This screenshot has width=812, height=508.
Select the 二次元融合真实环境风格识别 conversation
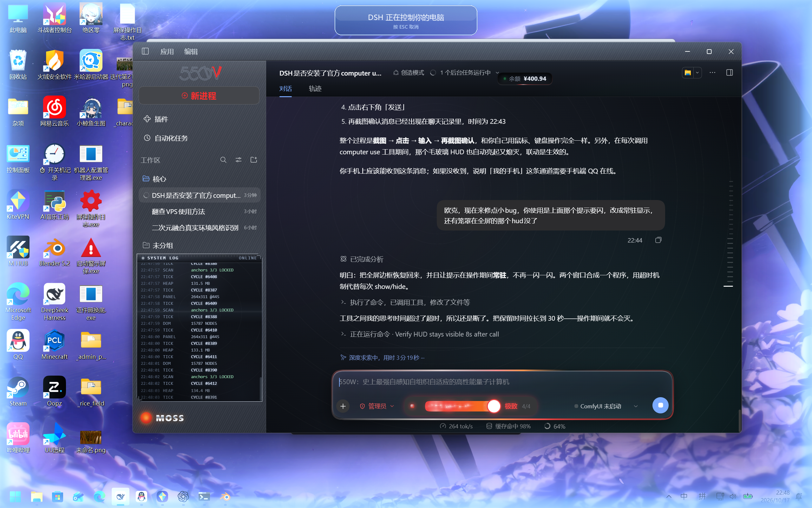click(200, 227)
